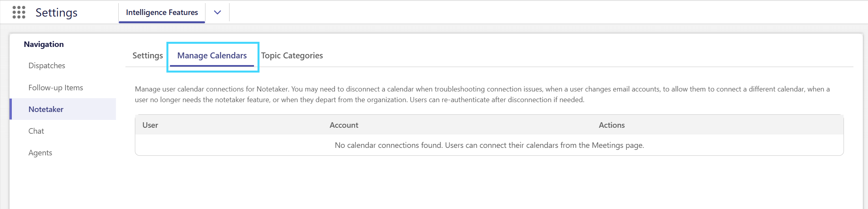
Task: Click the 'No calendar connections found' message
Action: point(489,145)
